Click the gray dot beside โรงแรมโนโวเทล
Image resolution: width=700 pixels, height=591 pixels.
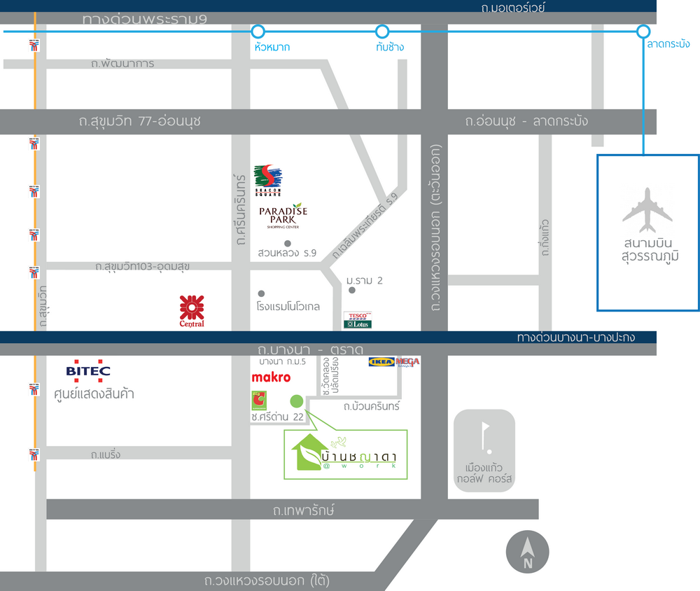(261, 293)
